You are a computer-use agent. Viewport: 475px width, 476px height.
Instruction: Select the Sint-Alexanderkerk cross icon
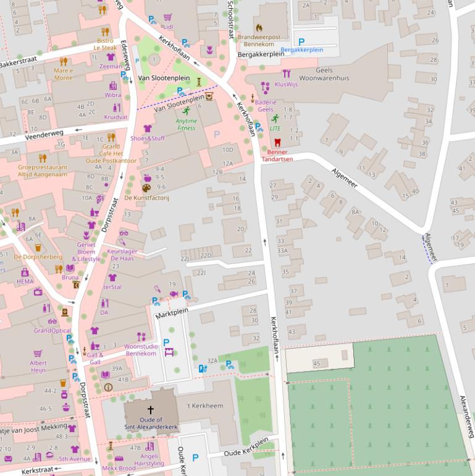pos(150,410)
